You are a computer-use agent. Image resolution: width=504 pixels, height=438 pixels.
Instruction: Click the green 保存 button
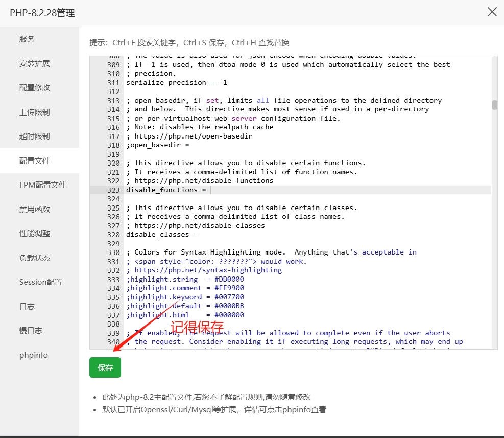click(105, 368)
